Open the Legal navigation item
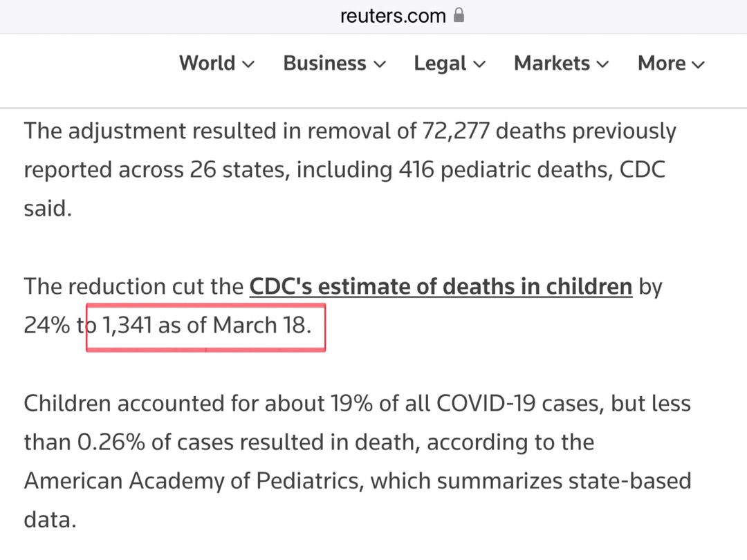747x560 pixels. 440,64
